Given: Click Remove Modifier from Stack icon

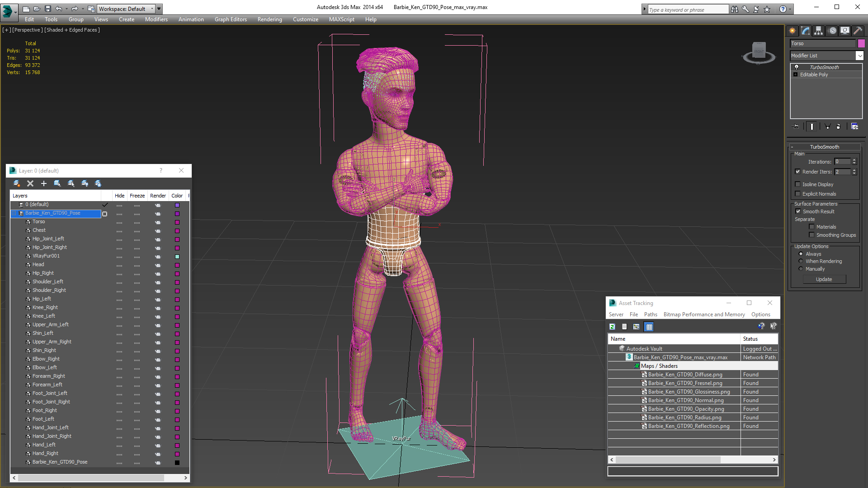Looking at the screenshot, I should click(x=839, y=127).
